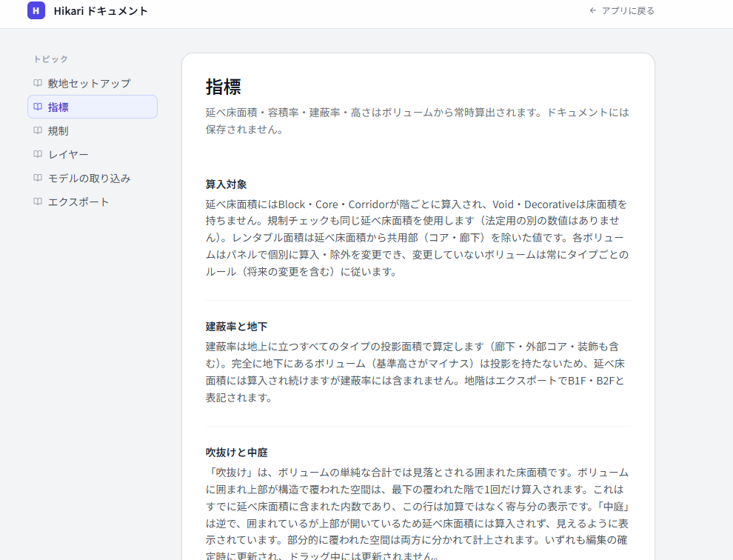The height and width of the screenshot is (560, 733).
Task: Click the 吹抜けと中庭 section heading
Action: [x=236, y=453]
